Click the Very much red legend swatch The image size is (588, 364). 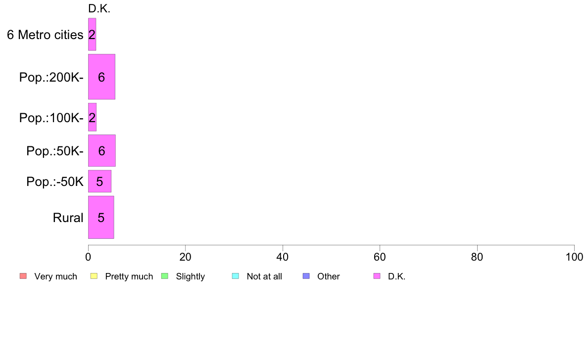[x=23, y=276]
